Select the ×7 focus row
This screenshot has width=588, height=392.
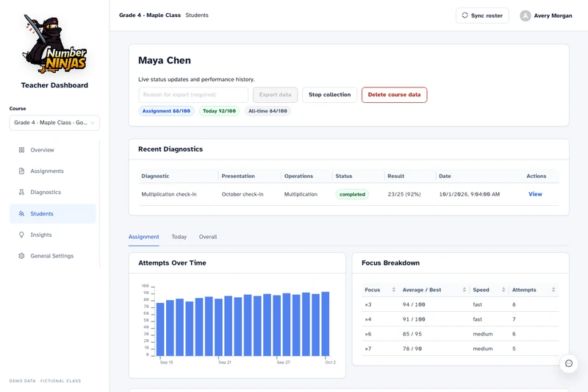point(461,349)
